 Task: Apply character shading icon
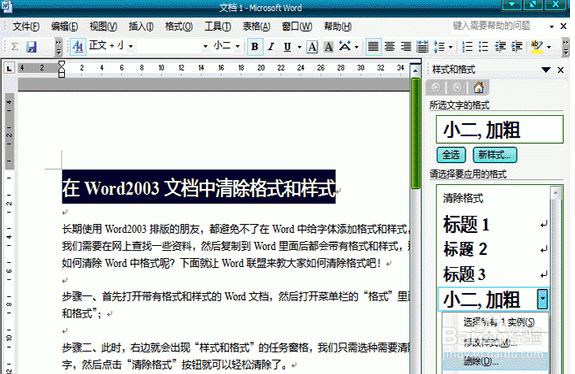pyautogui.click(x=329, y=47)
